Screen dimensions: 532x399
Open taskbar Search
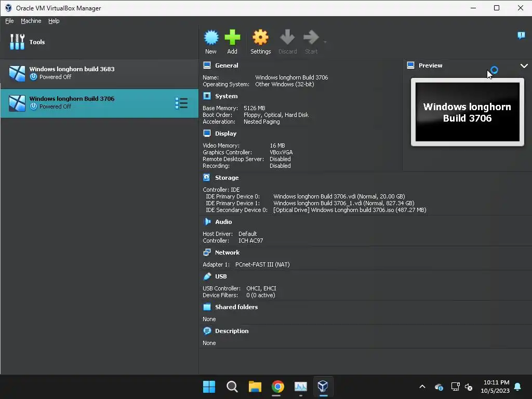[232, 387]
